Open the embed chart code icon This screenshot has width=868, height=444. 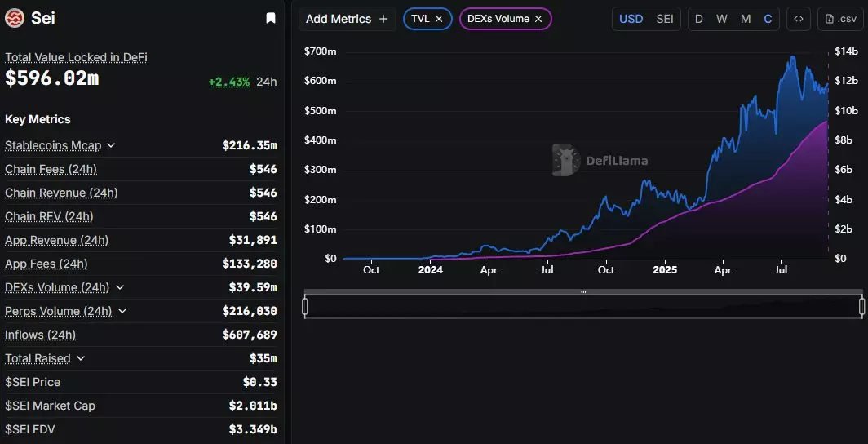tap(798, 19)
